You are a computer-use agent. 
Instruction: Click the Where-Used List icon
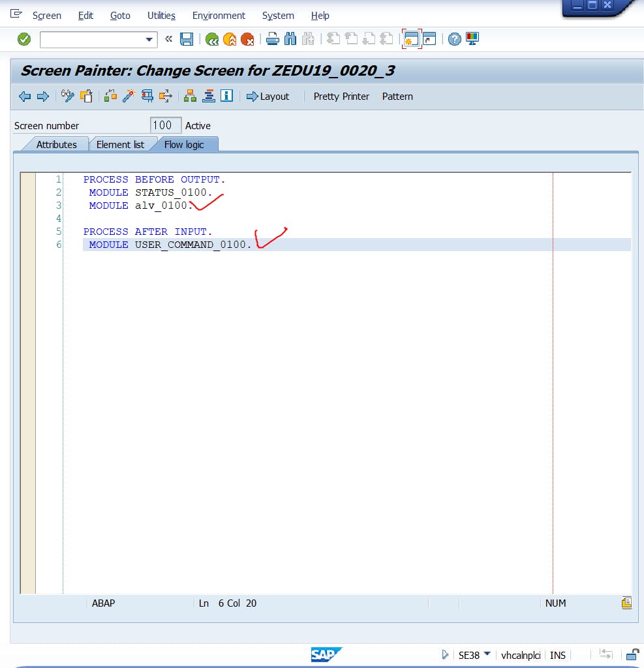[165, 97]
